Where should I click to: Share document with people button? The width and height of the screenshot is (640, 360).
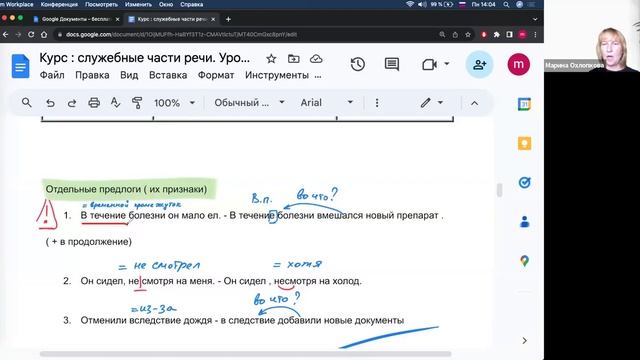point(479,64)
